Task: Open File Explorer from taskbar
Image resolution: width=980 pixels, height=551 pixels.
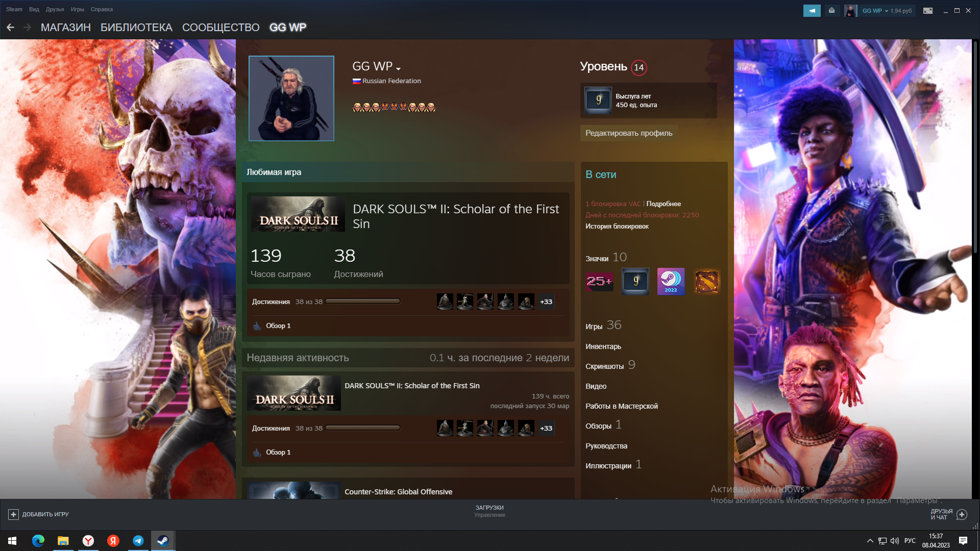Action: point(63,540)
